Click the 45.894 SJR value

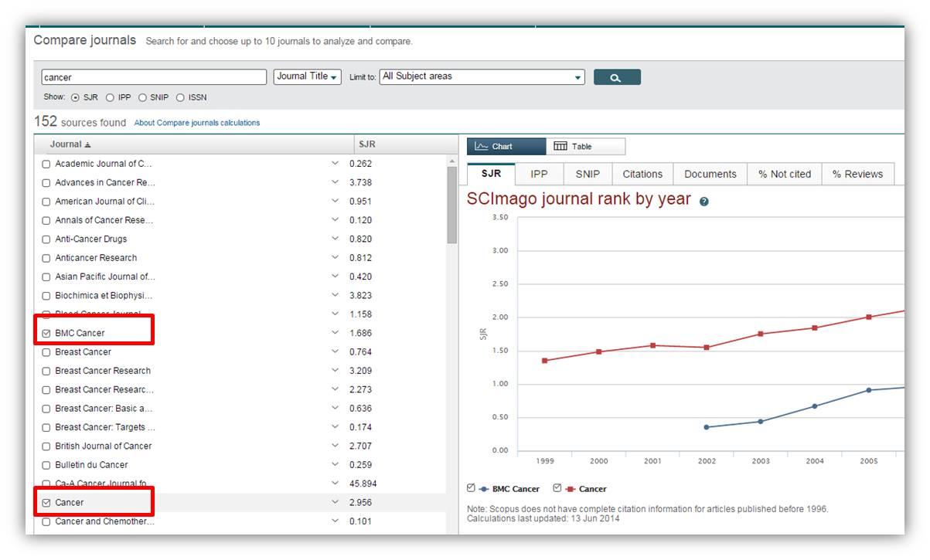[x=363, y=484]
